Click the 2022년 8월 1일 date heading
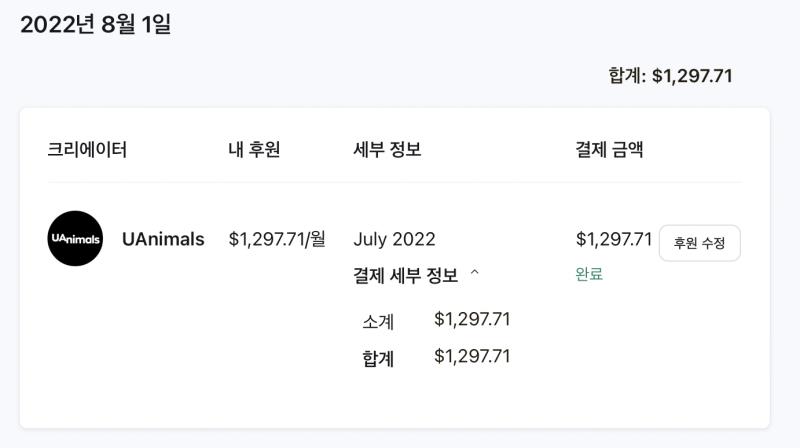The image size is (800, 448). [x=95, y=24]
